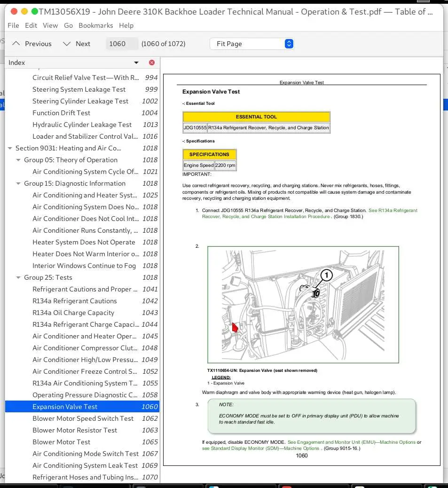Image resolution: width=448 pixels, height=488 pixels.
Task: Click the ECONOMY MODE note box
Action: 312,416
